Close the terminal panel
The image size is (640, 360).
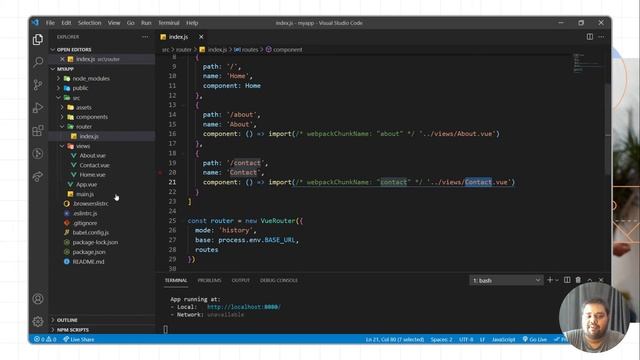click(x=601, y=280)
